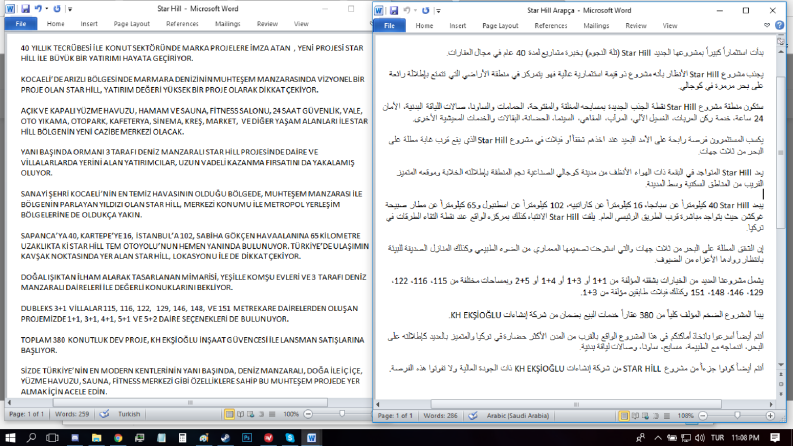Image resolution: width=793 pixels, height=446 pixels.
Task: Click 108% zoom level in Arapça window
Action: pos(685,416)
